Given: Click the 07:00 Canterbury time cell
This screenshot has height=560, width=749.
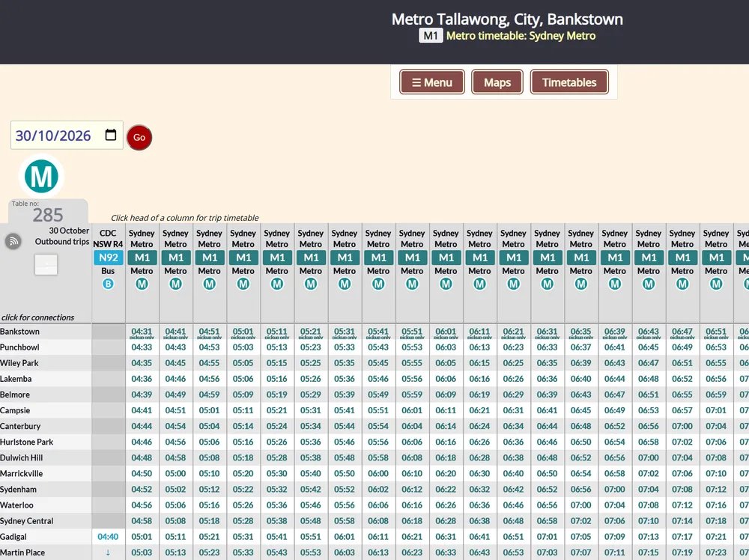Looking at the screenshot, I should [682, 426].
